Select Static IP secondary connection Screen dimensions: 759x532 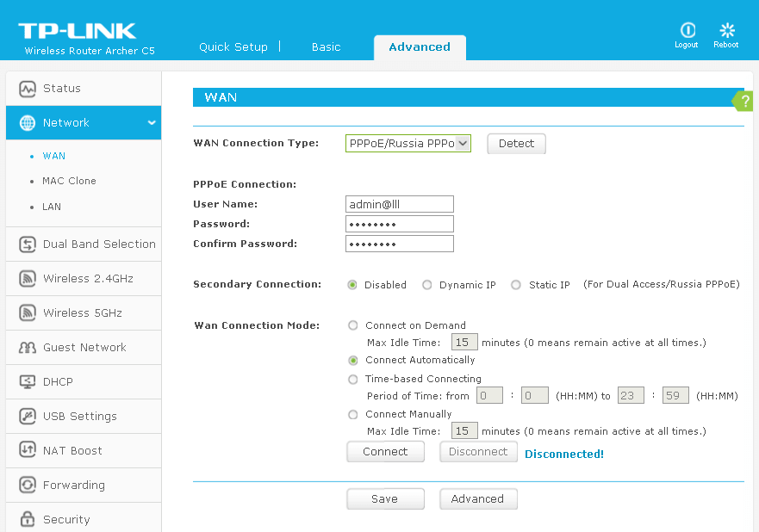pyautogui.click(x=516, y=285)
